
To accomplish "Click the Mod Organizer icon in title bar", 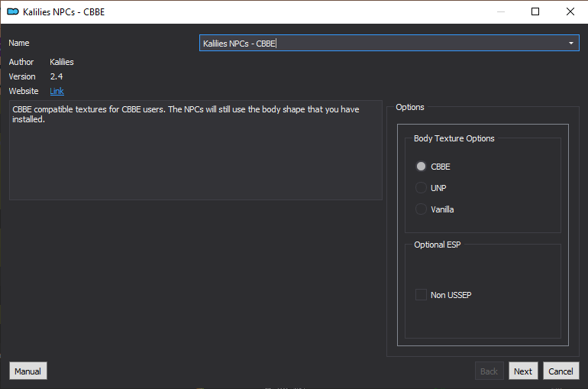I will click(13, 11).
